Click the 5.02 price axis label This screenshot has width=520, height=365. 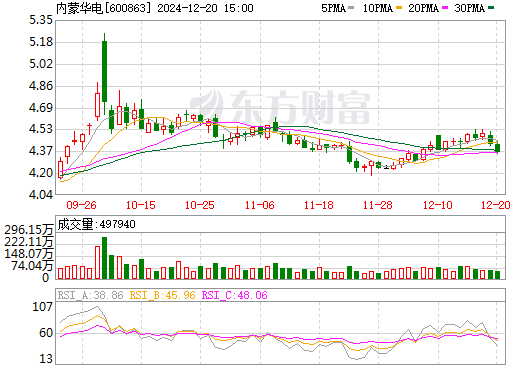tap(41, 64)
